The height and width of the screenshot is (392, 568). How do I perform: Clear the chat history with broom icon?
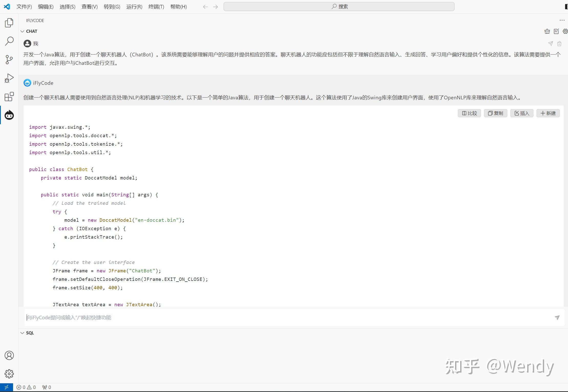[547, 31]
